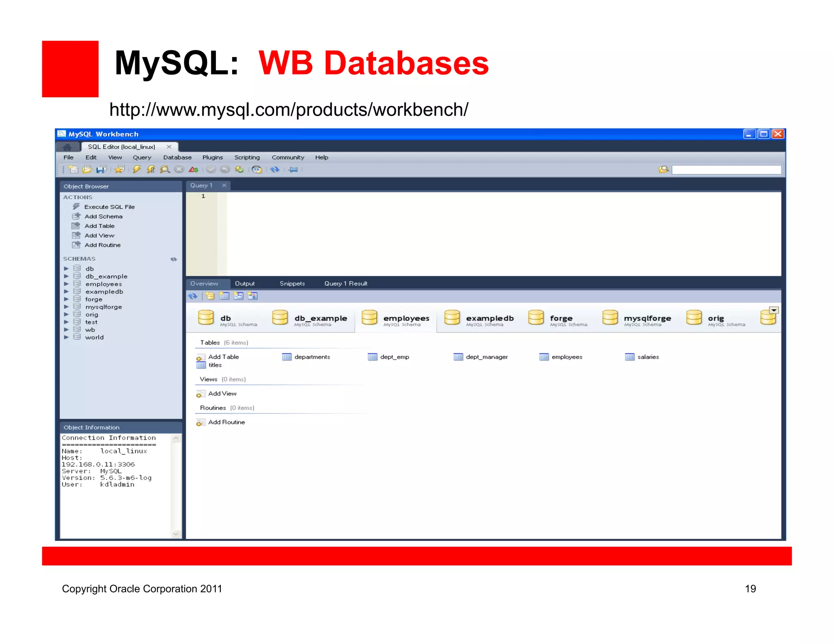Image resolution: width=834 pixels, height=644 pixels.
Task: Click main toolbar Refresh blue arrows icon
Action: coord(275,169)
